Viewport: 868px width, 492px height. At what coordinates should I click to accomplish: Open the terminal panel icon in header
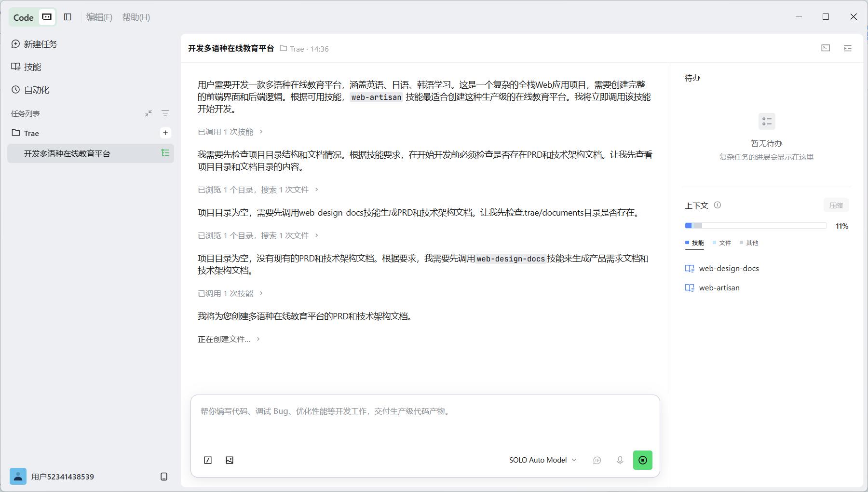826,48
